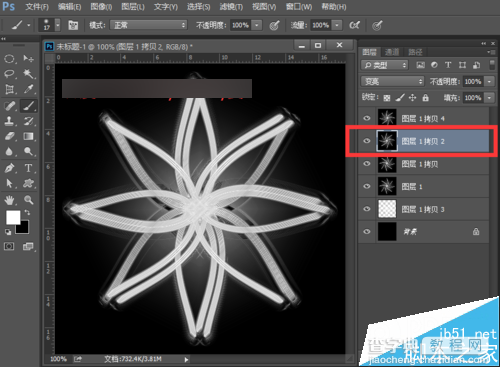Select the Path Selection tool

pyautogui.click(x=9, y=183)
